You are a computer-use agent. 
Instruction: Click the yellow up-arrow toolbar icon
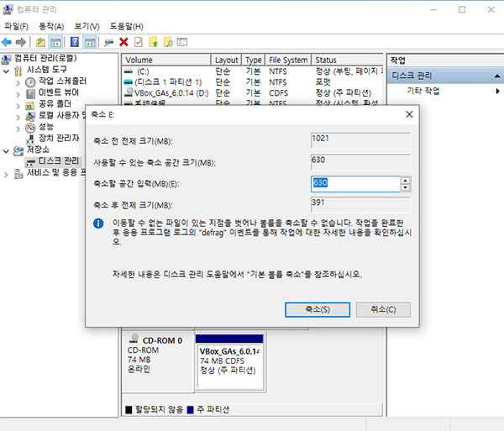pos(154,42)
